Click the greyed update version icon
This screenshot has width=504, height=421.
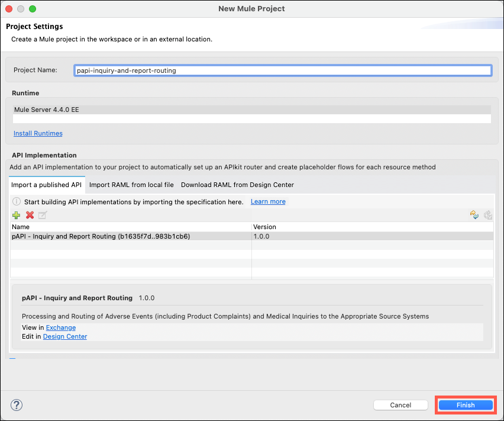488,215
